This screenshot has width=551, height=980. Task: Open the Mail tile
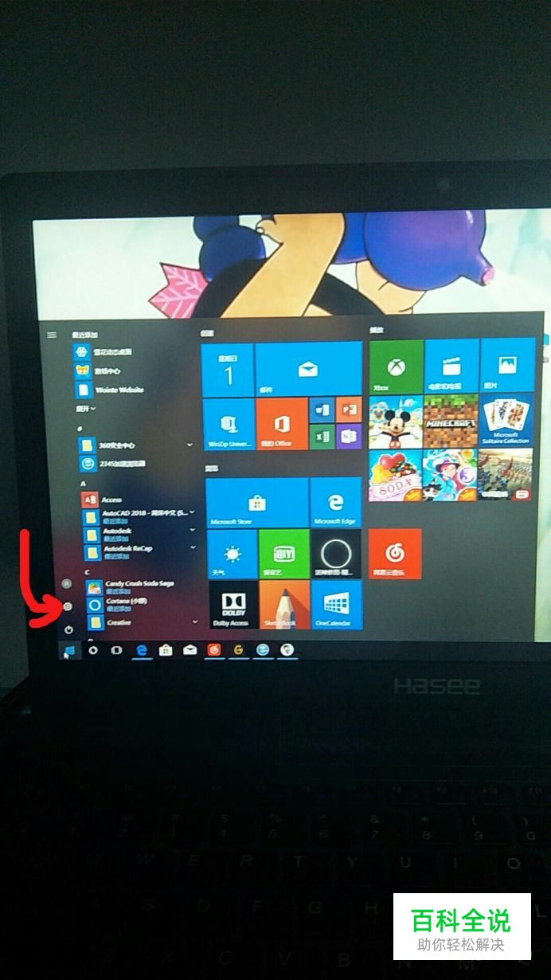[307, 370]
